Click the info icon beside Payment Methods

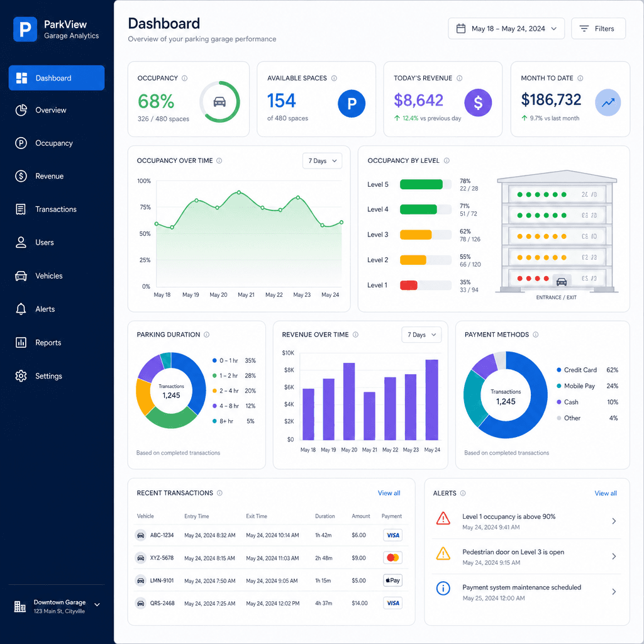click(536, 335)
